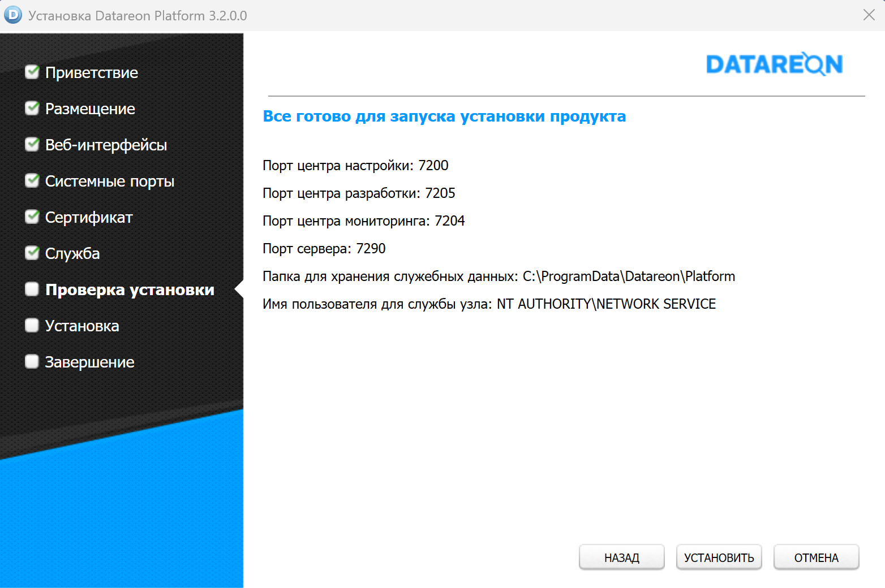Close the installer window
The image size is (885, 588).
point(869,15)
